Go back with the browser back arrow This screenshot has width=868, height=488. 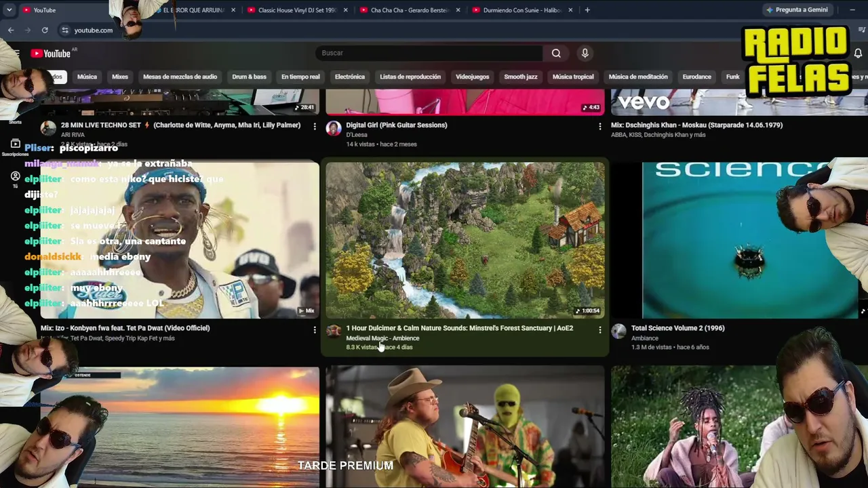(x=11, y=30)
